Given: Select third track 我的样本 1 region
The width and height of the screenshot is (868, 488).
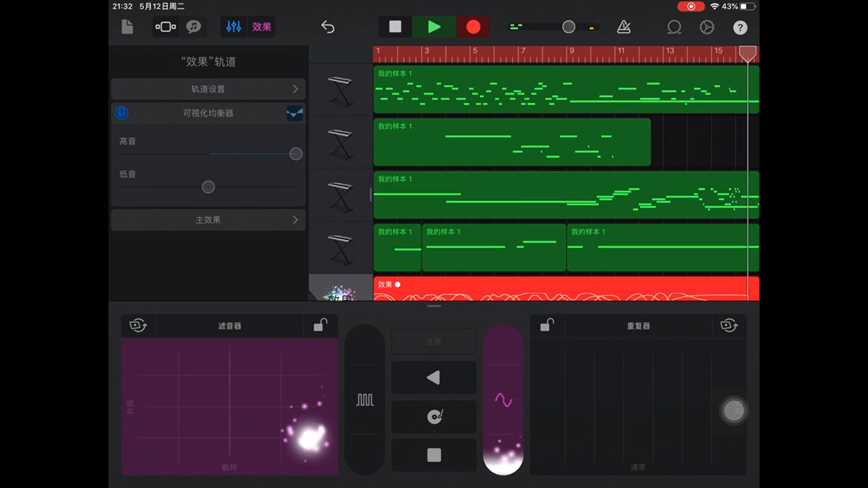Looking at the screenshot, I should pos(566,195).
